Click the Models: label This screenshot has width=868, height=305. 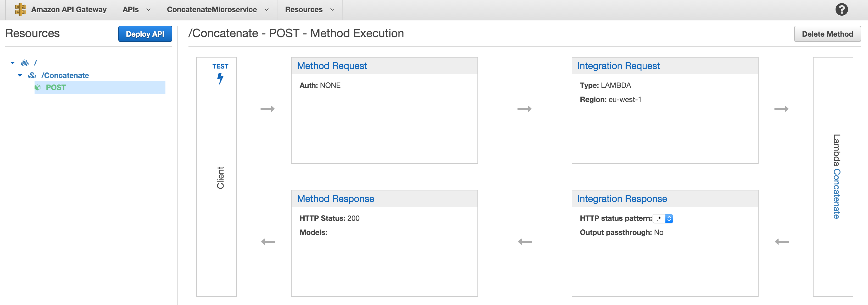(x=313, y=233)
